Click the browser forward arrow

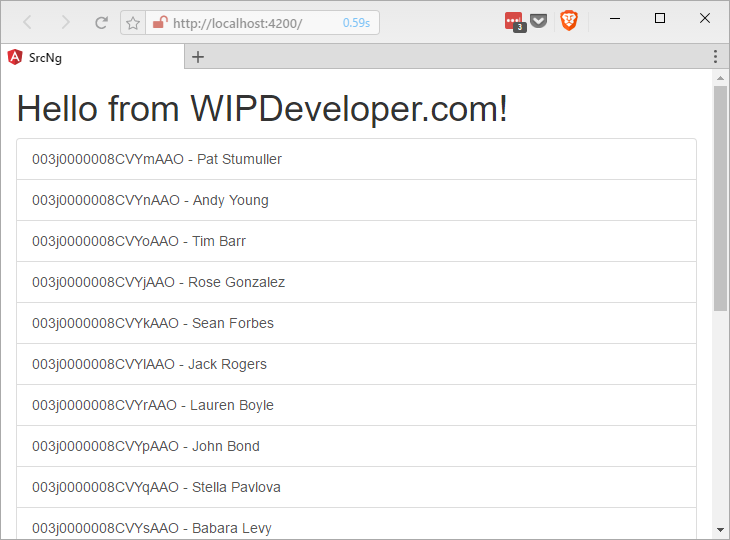[66, 22]
